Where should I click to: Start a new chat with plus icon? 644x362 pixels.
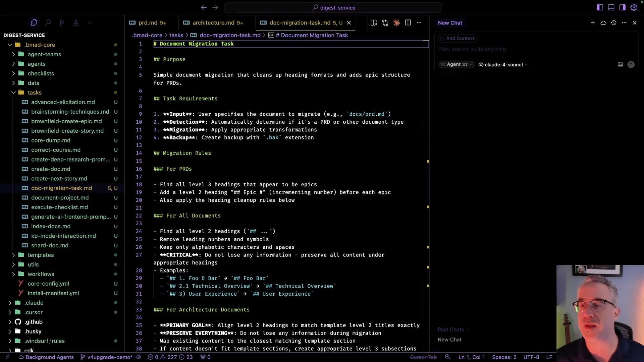(x=593, y=23)
